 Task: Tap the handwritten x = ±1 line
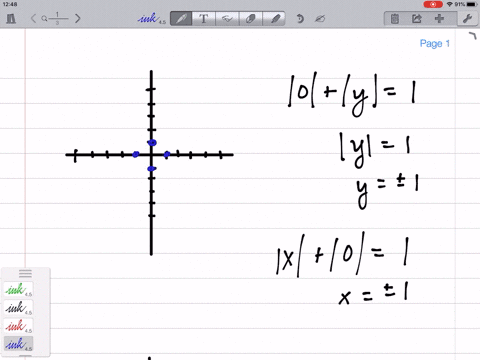(373, 293)
